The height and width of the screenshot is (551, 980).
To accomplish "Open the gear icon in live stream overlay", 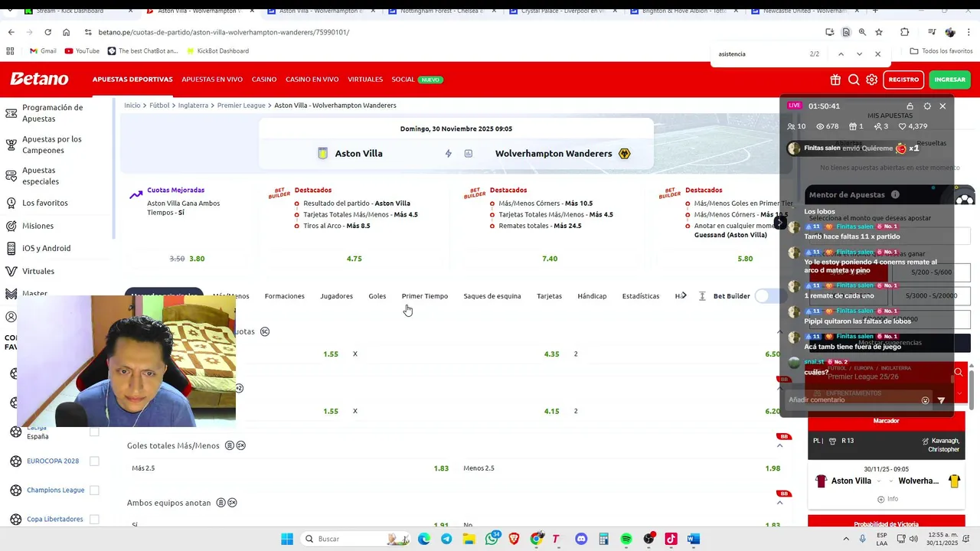I will [927, 106].
